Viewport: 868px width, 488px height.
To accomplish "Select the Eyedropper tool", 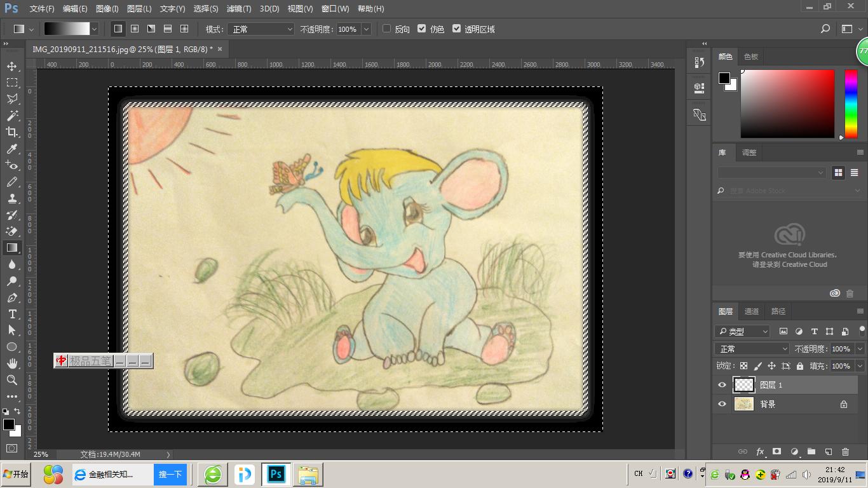I will (11, 149).
